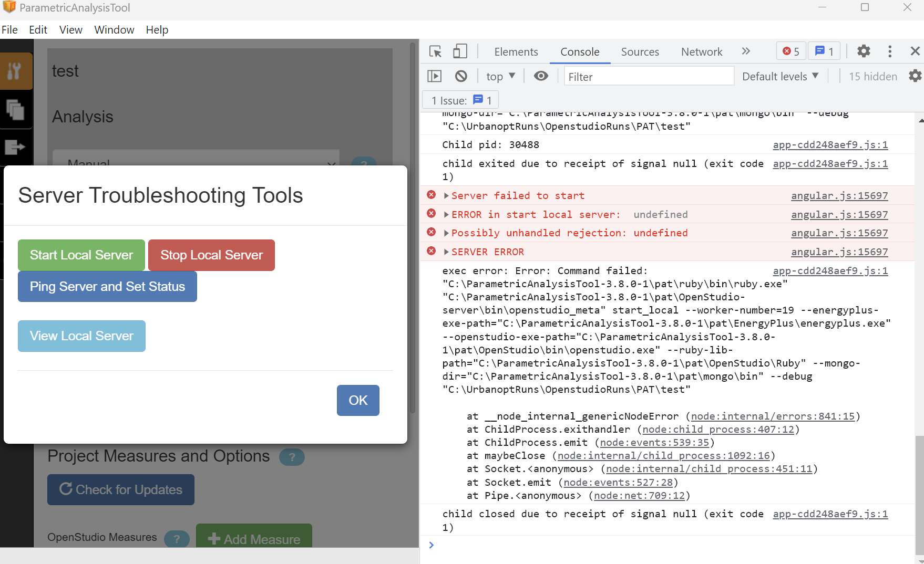
Task: Open the Edit menu
Action: click(x=38, y=29)
